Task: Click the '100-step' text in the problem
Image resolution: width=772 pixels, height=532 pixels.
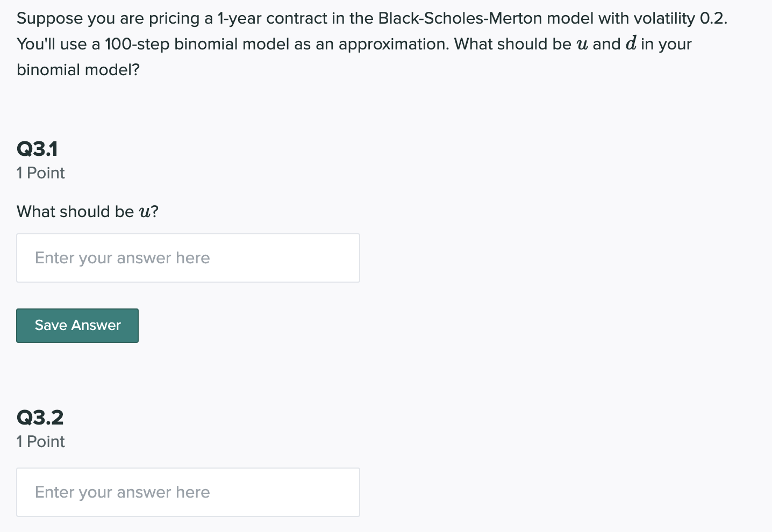Action: 137,44
